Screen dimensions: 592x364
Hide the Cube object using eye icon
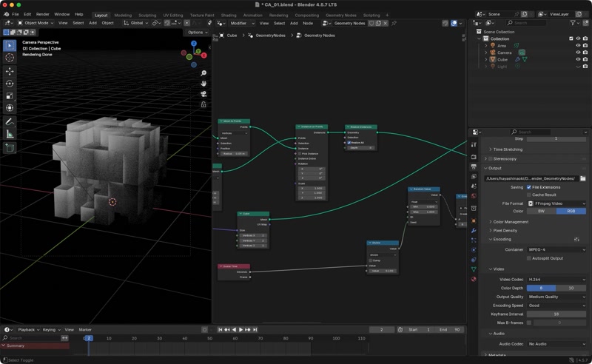point(579,59)
